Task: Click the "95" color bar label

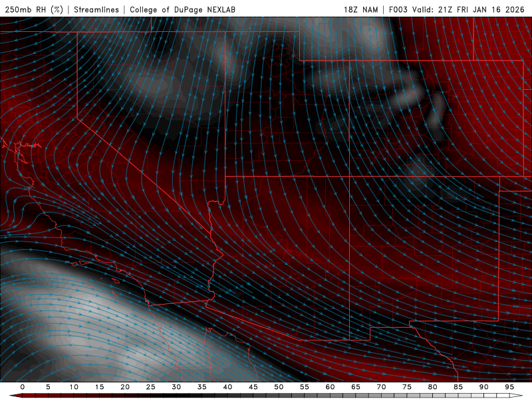Action: (x=509, y=387)
